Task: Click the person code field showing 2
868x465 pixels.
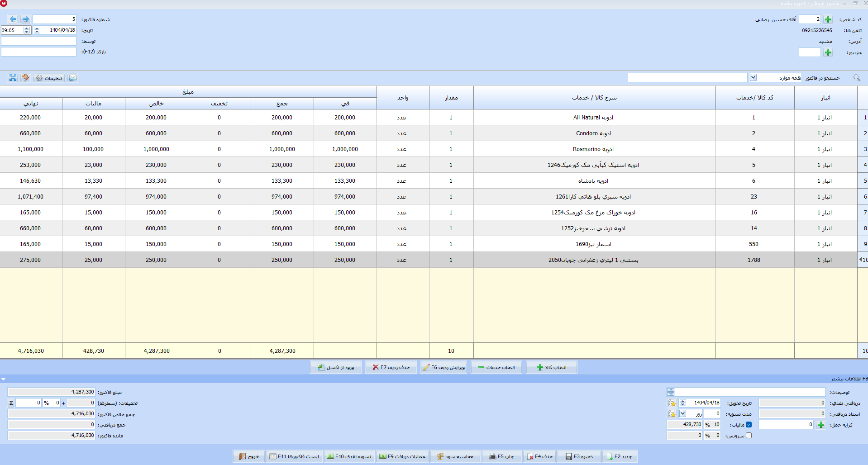Action: coord(810,19)
